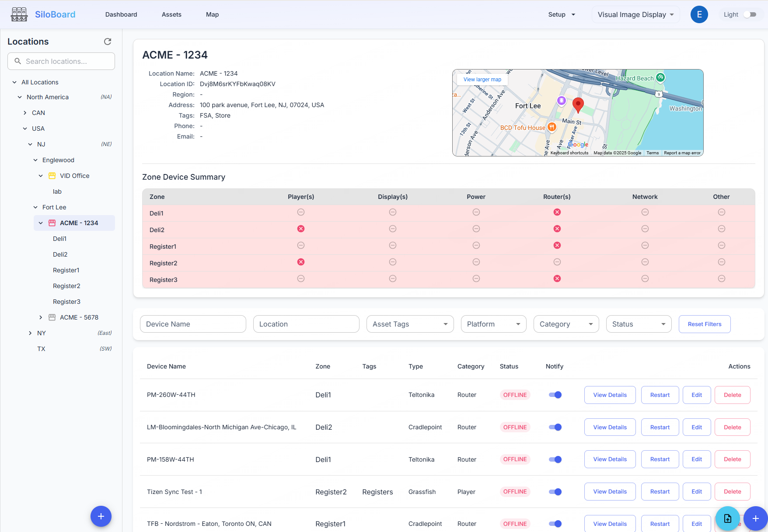Click the ACME - 1234 store icon in tree

[x=52, y=223]
